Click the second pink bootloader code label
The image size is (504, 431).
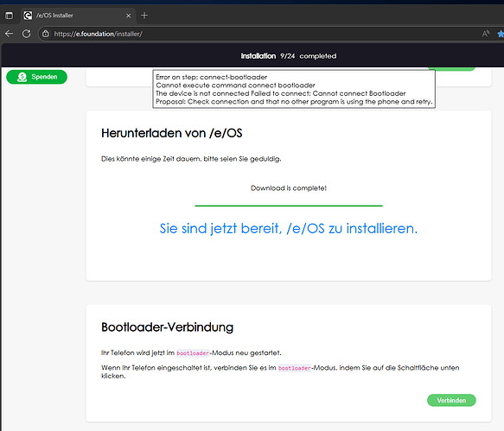pyautogui.click(x=295, y=368)
